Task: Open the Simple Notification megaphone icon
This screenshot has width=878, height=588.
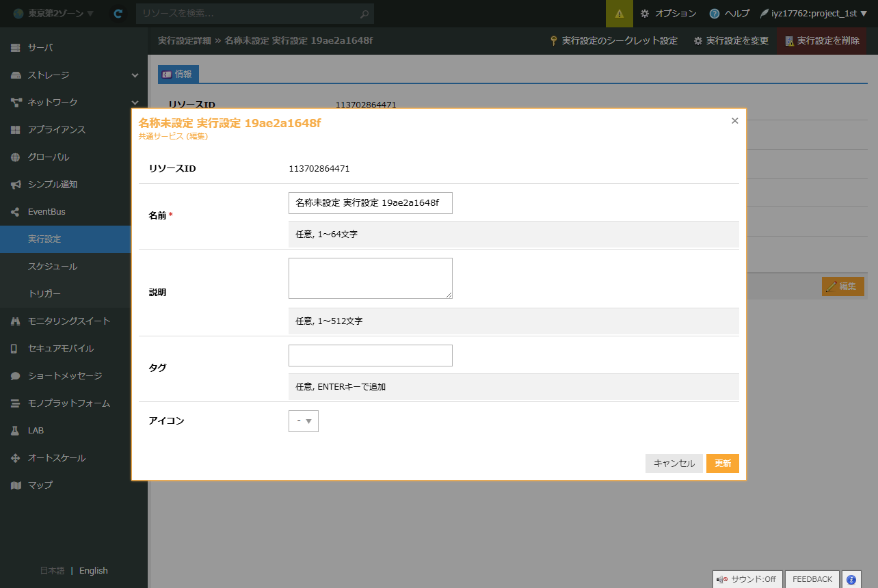Action: click(x=16, y=185)
